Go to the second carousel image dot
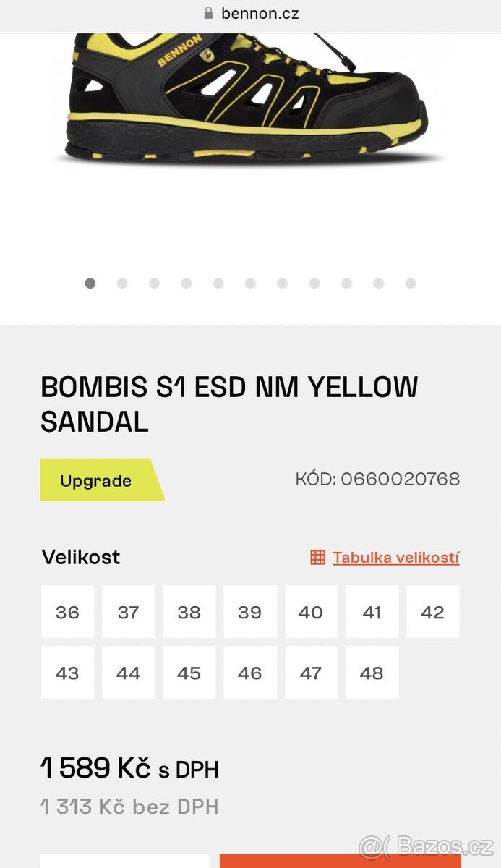The width and height of the screenshot is (501, 868). (122, 284)
